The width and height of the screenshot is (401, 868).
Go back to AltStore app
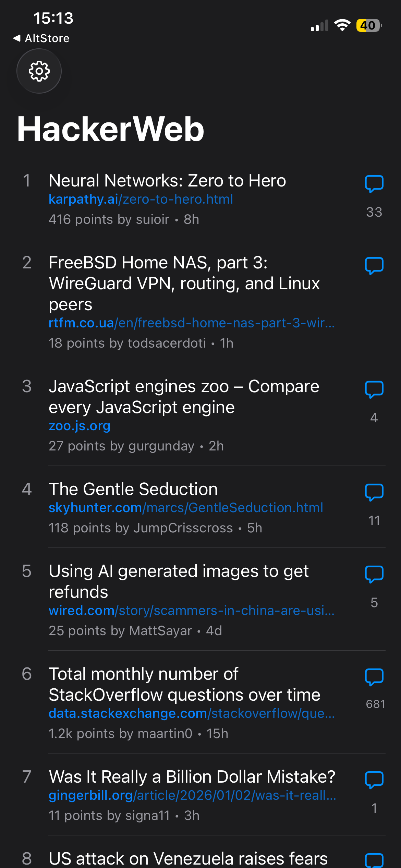pyautogui.click(x=41, y=38)
